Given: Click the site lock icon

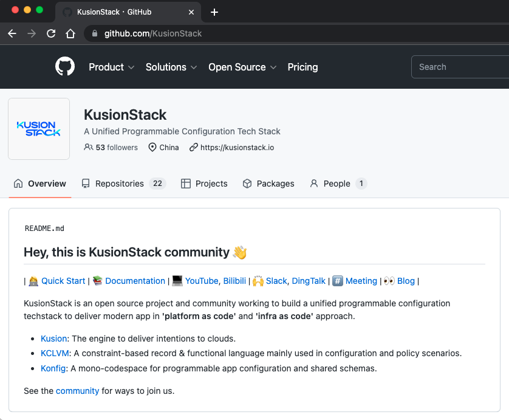Looking at the screenshot, I should pos(94,33).
